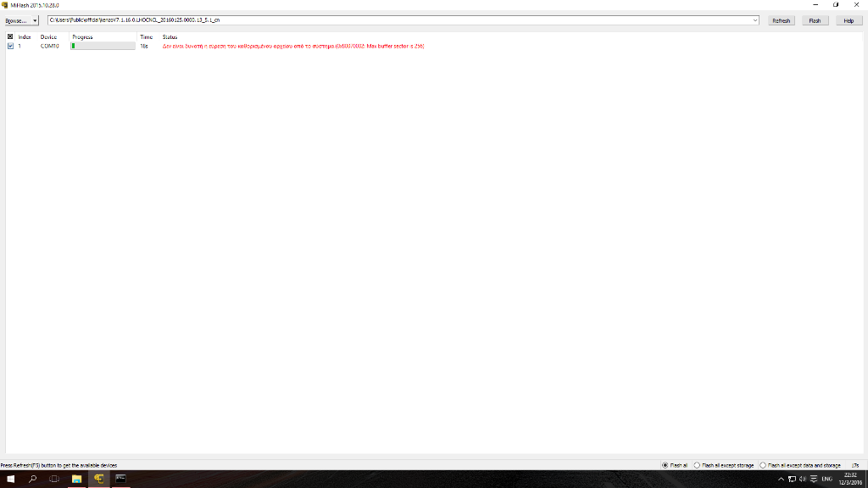
Task: Click the MiFlash title bar app icon
Action: (x=5, y=5)
